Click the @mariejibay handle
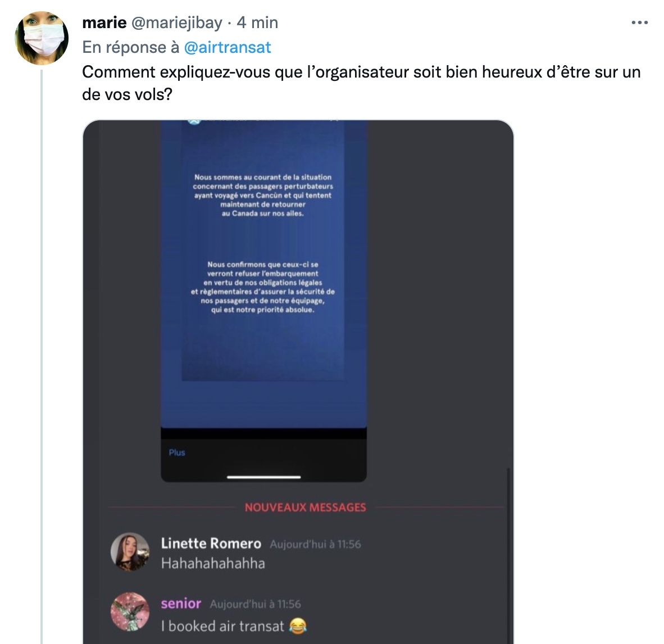 point(176,23)
